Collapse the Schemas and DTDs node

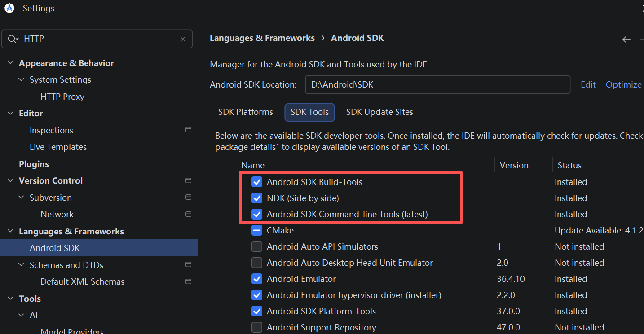click(21, 265)
